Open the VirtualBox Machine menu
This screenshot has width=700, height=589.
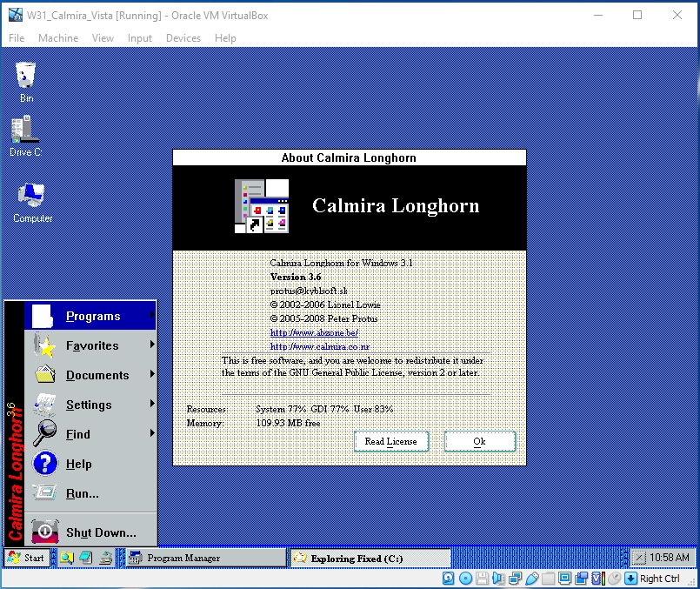(58, 38)
